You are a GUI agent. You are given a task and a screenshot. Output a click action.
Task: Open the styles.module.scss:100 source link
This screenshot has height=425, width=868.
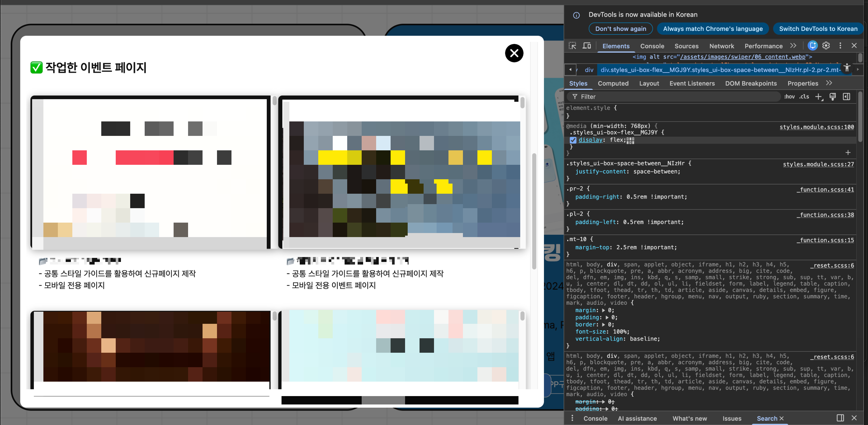[x=816, y=127]
